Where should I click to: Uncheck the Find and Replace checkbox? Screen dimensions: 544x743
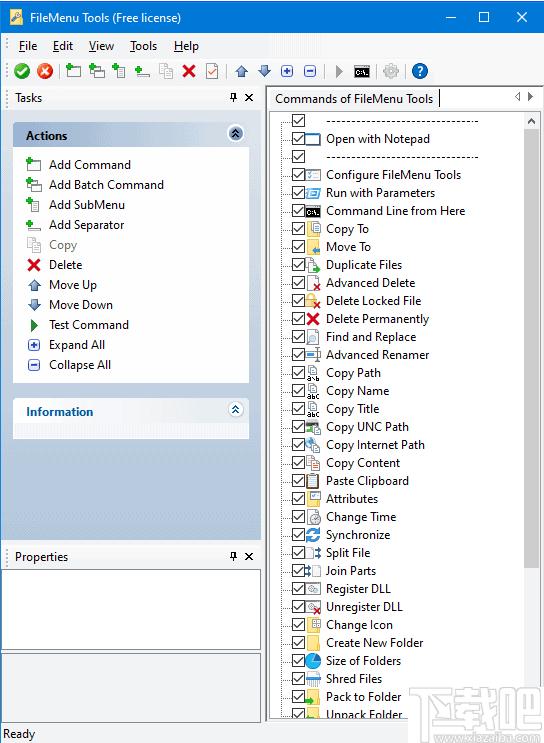coord(298,337)
